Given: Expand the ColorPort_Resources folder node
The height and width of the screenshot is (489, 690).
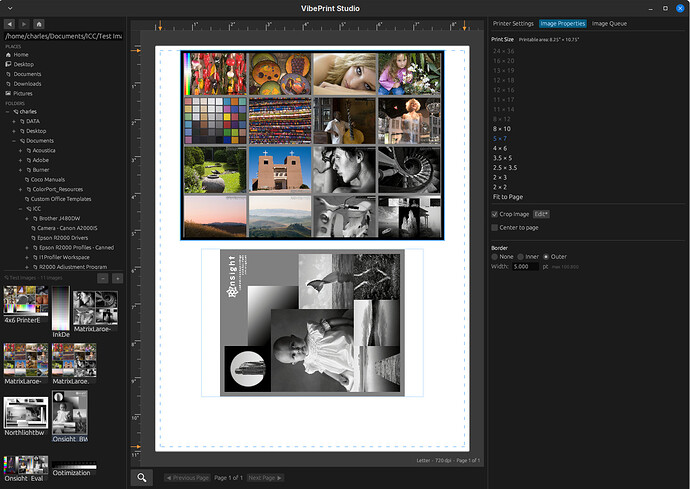Looking at the screenshot, I should pyautogui.click(x=20, y=189).
